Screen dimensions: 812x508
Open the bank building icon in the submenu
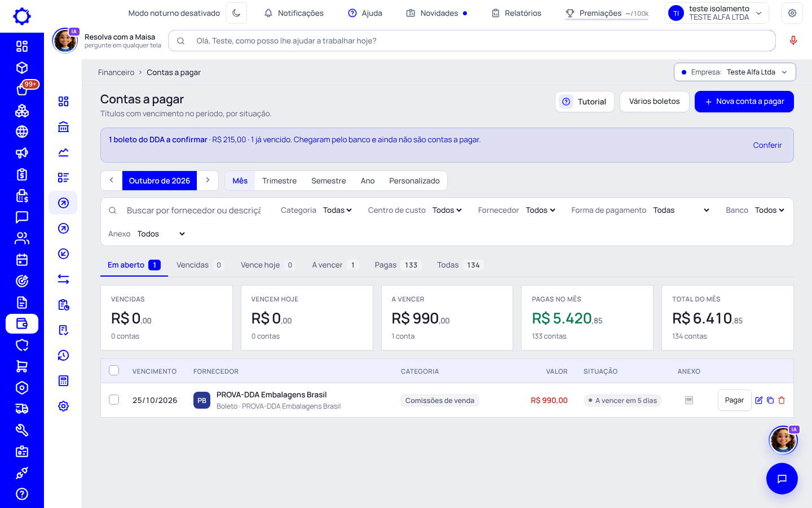click(x=63, y=127)
